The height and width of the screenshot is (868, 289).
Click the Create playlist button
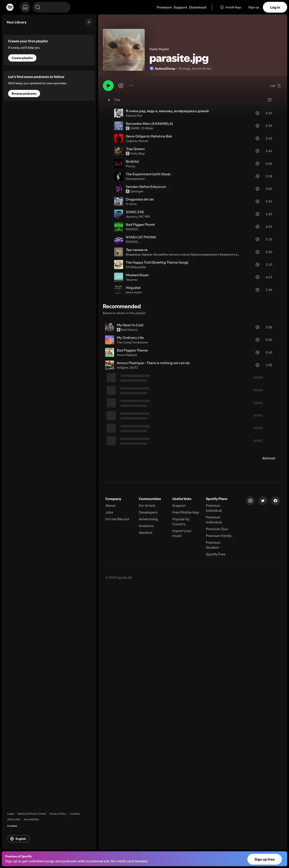tap(22, 58)
